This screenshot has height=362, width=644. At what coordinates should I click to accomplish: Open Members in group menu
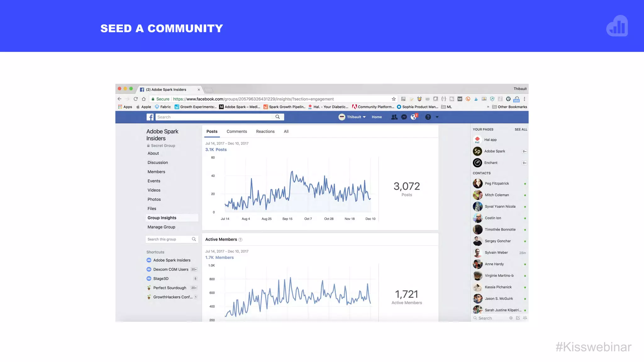click(x=156, y=172)
